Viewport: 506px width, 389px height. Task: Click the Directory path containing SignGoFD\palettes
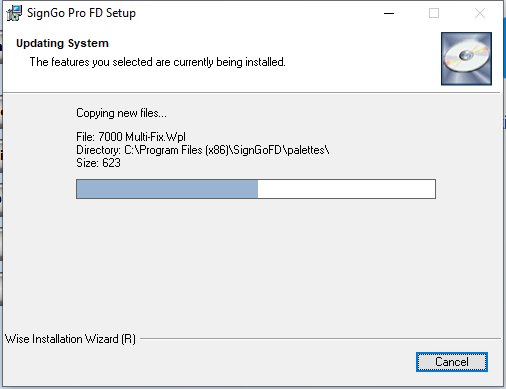(203, 150)
